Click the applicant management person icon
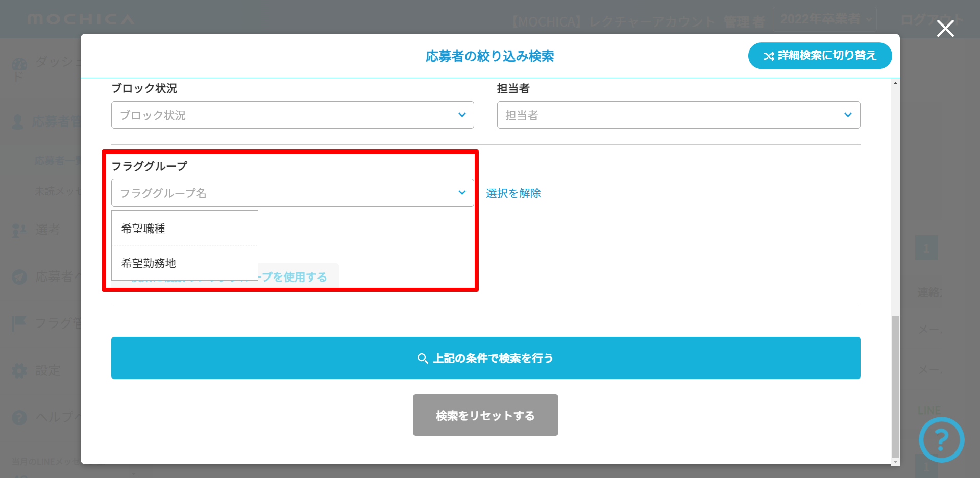This screenshot has height=478, width=980. click(18, 122)
